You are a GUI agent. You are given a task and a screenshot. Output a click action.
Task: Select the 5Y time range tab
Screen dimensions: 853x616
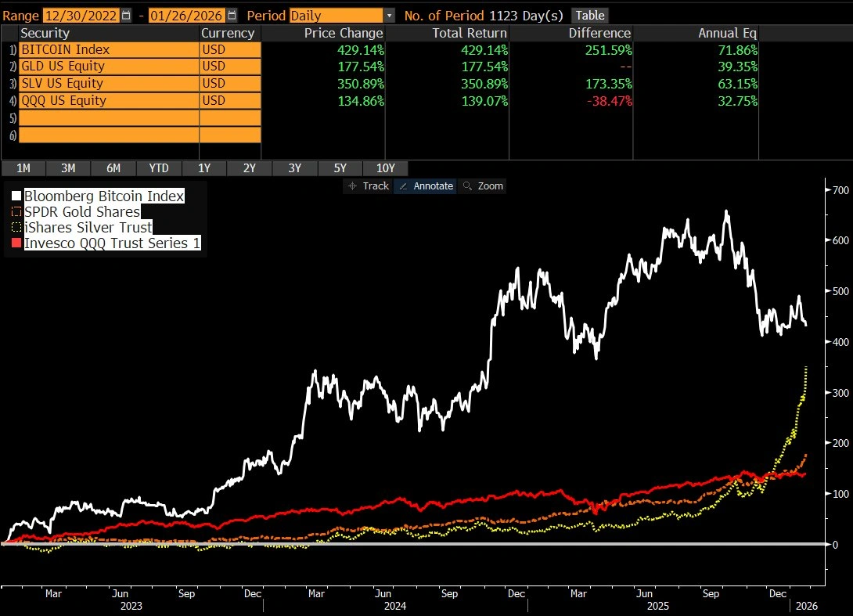[340, 168]
